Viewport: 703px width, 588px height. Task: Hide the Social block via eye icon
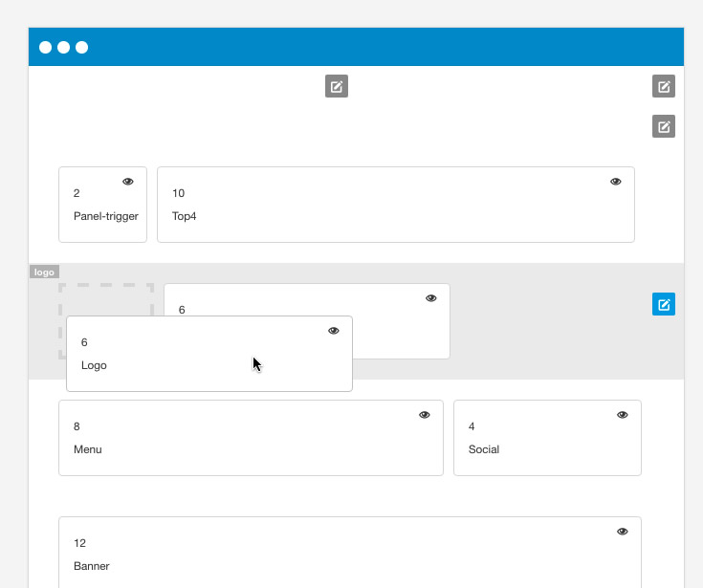[x=623, y=415]
